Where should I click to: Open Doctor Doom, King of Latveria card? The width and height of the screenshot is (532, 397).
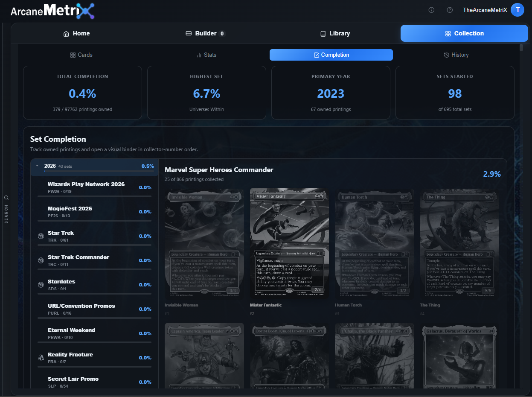tap(289, 356)
